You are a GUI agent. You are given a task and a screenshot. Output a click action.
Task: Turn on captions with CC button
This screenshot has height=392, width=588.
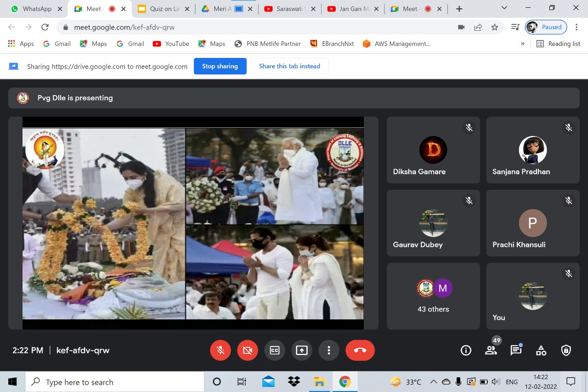(x=275, y=351)
